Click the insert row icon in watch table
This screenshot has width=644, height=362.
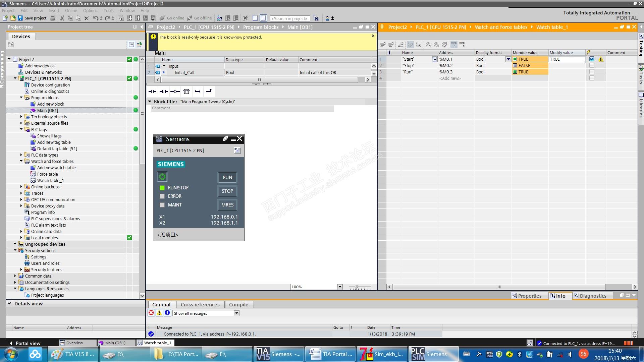(383, 44)
